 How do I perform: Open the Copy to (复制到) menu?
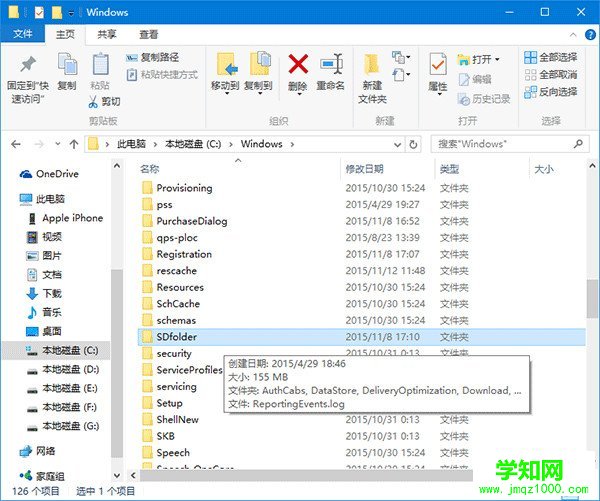coord(259,72)
